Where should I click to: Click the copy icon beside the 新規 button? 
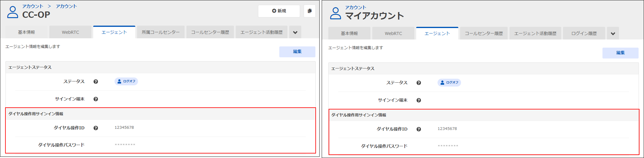(309, 11)
